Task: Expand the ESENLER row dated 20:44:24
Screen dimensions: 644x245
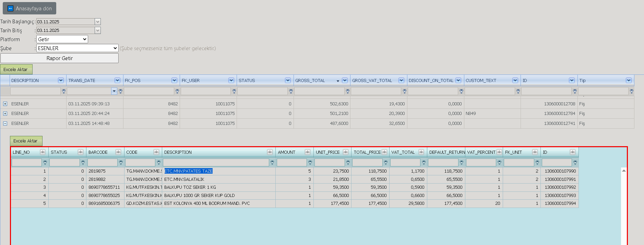Action: 5,113
